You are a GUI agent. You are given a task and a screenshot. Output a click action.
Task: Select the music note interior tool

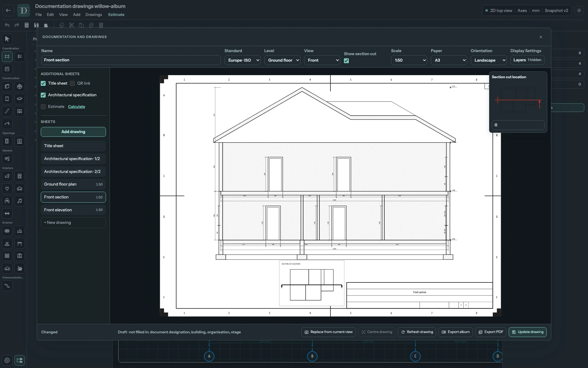coord(20,201)
